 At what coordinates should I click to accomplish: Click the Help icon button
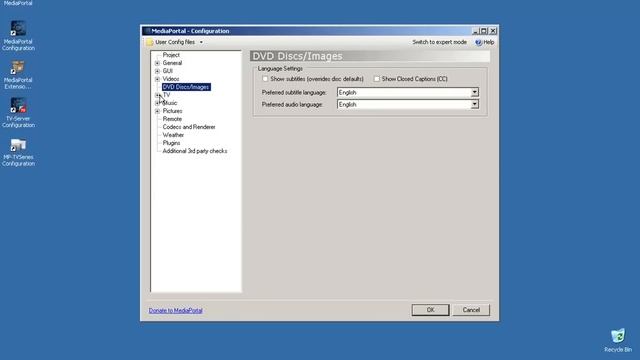click(484, 42)
